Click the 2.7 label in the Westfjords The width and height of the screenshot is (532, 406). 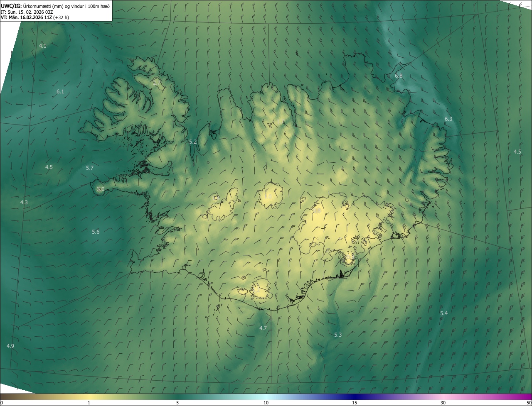pos(157,83)
